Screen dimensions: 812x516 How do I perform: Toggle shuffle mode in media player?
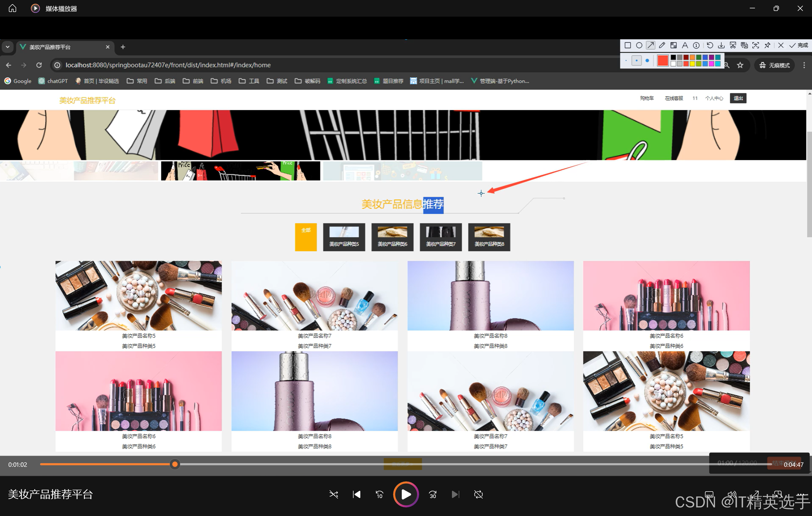(333, 494)
